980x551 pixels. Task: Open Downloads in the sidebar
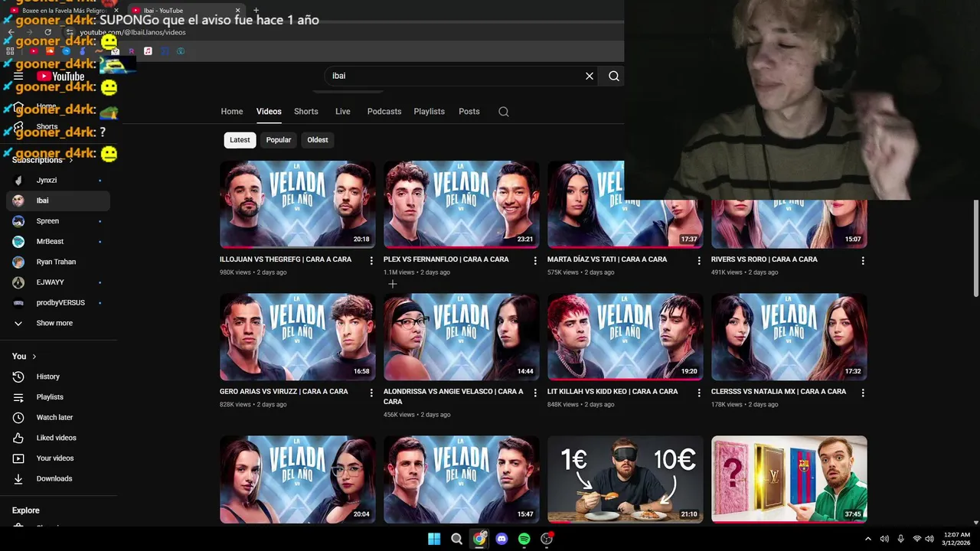click(x=58, y=478)
